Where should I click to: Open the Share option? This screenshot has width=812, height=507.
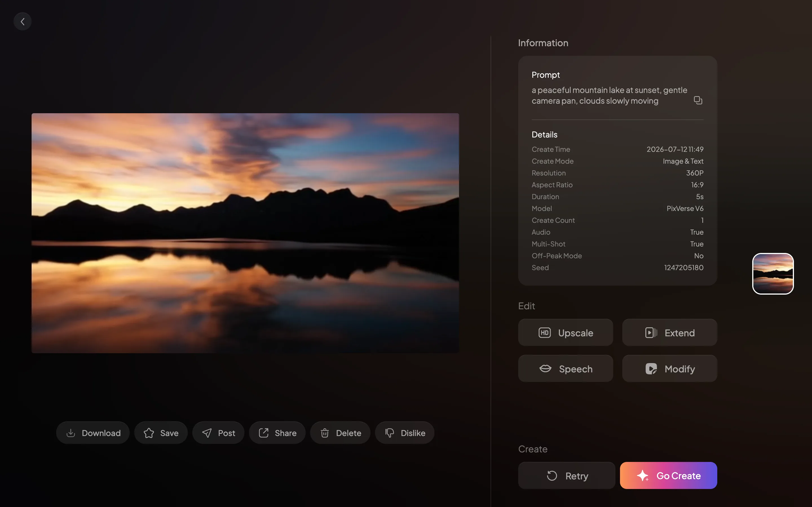tap(277, 433)
